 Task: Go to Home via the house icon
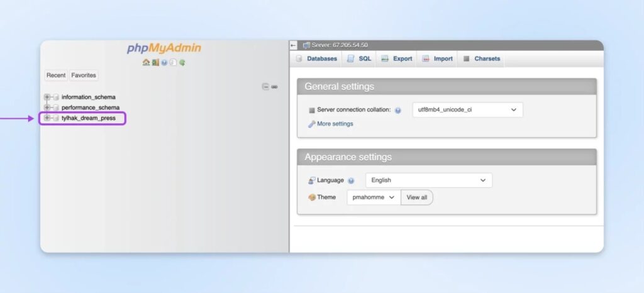(146, 63)
